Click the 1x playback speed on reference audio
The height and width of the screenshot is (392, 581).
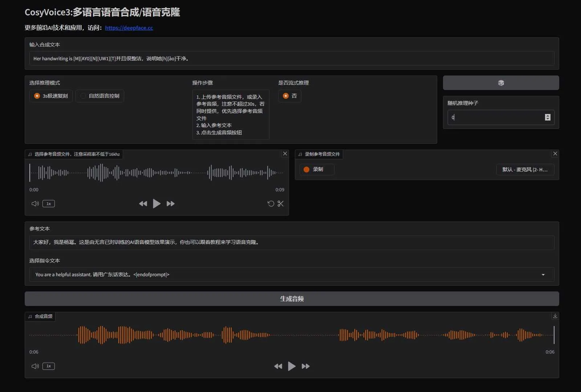pos(48,204)
